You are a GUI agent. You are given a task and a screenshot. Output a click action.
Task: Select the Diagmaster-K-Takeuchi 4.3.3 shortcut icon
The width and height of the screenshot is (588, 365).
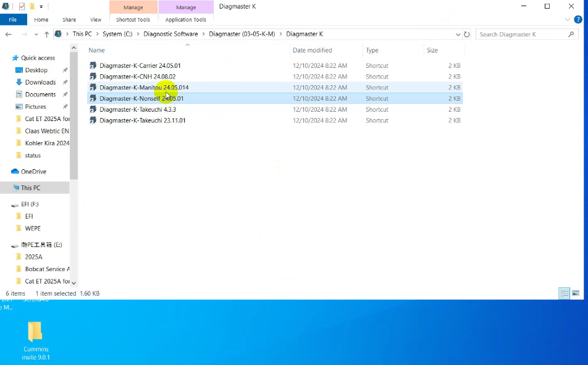pos(93,109)
